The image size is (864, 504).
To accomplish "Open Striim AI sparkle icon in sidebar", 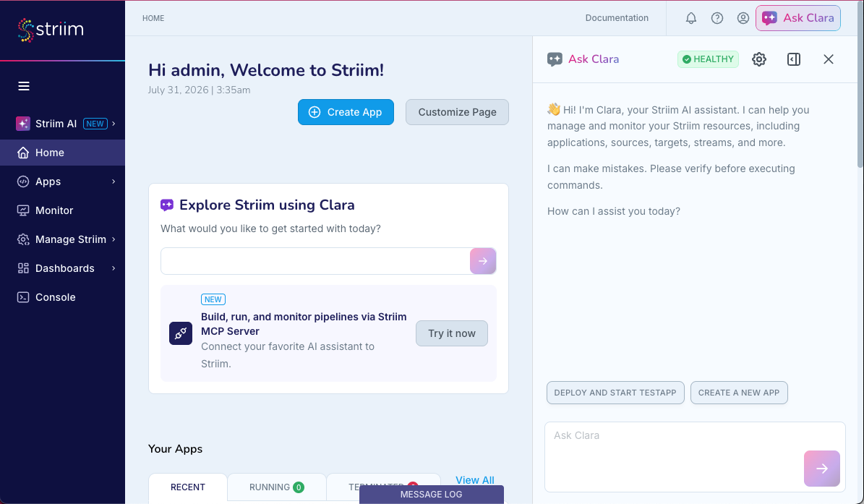I will (x=23, y=124).
